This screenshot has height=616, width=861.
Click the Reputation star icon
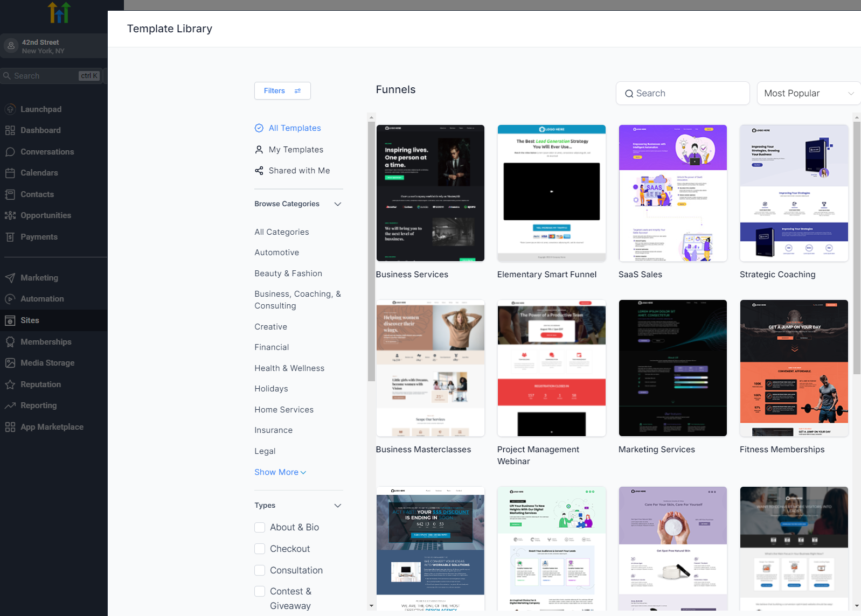pos(10,384)
